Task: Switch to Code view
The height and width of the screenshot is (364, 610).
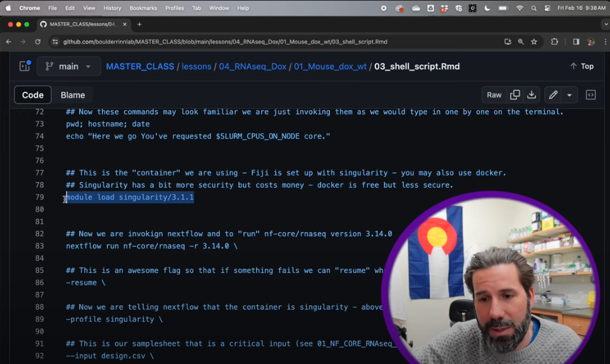Action: point(33,95)
